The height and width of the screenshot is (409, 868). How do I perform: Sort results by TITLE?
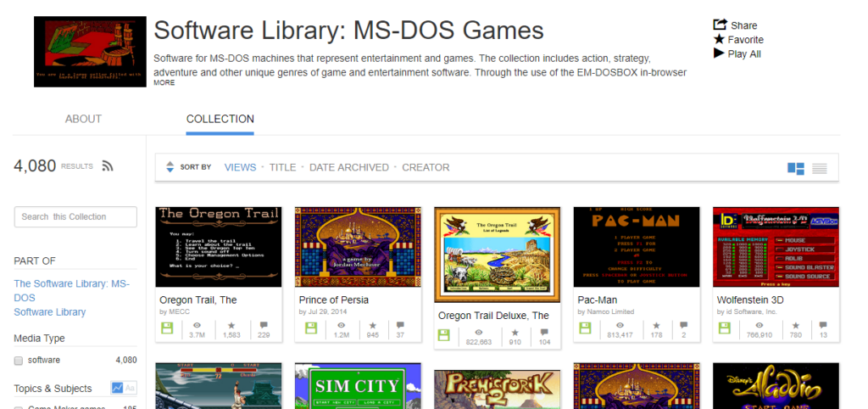pos(282,167)
